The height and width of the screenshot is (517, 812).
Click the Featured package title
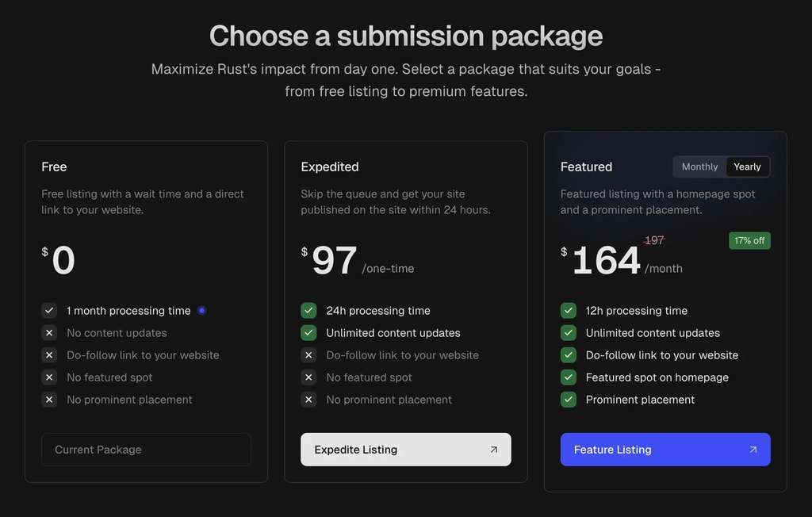[x=586, y=167]
